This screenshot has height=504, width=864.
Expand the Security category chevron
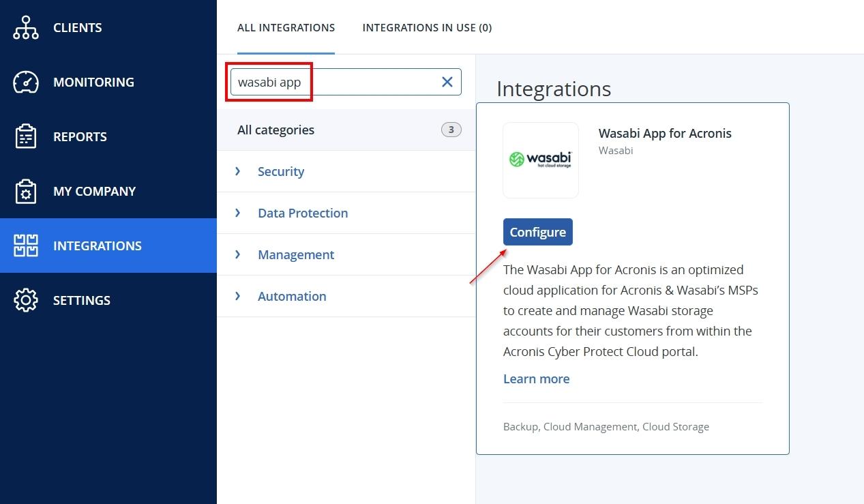(x=237, y=171)
